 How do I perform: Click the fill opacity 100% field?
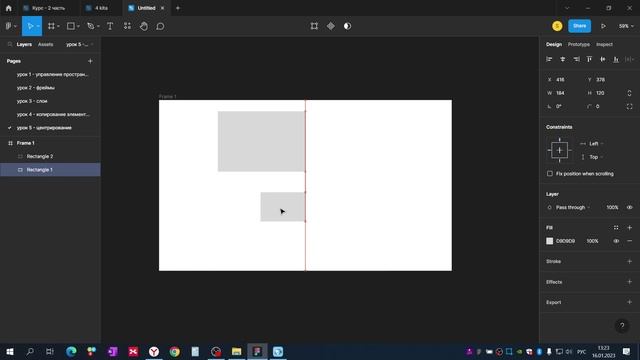(593, 241)
